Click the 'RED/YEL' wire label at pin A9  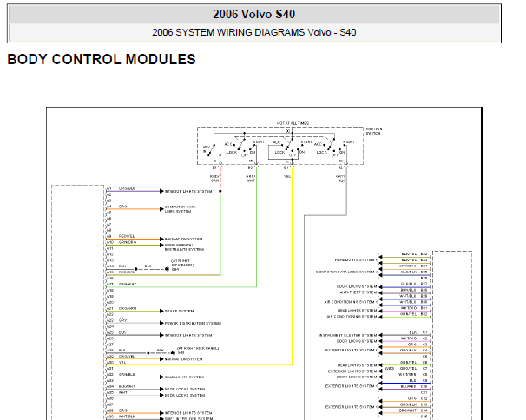pos(127,236)
